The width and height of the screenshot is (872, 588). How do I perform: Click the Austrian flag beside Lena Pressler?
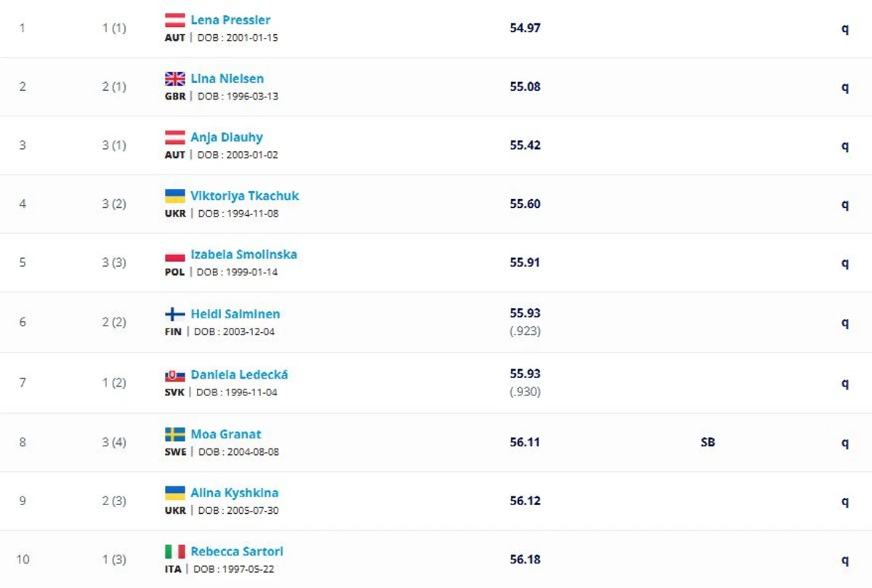tap(175, 20)
